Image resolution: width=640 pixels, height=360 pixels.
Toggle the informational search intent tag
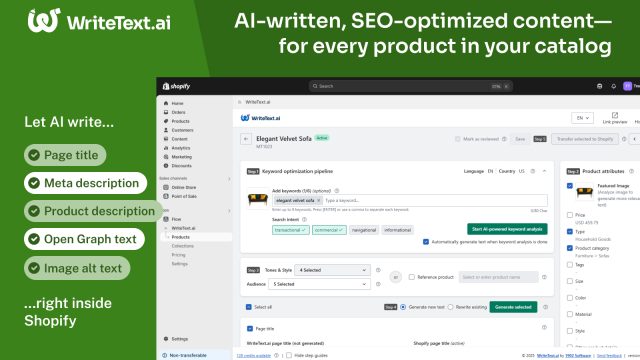click(x=398, y=230)
